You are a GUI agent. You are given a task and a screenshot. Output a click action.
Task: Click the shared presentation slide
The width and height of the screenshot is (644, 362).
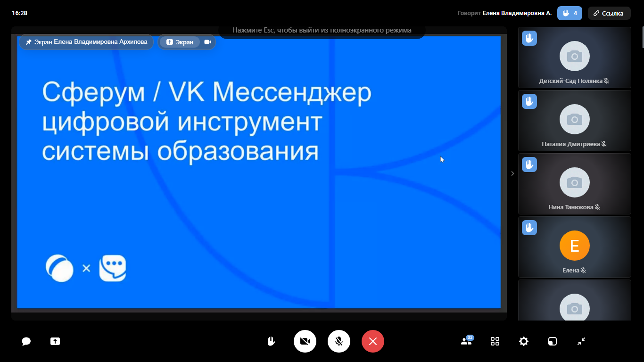tap(259, 172)
